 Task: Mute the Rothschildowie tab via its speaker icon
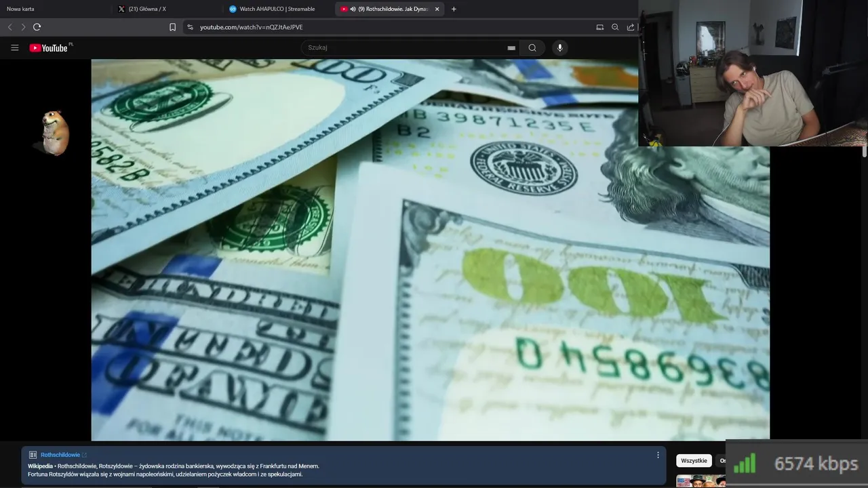click(353, 9)
